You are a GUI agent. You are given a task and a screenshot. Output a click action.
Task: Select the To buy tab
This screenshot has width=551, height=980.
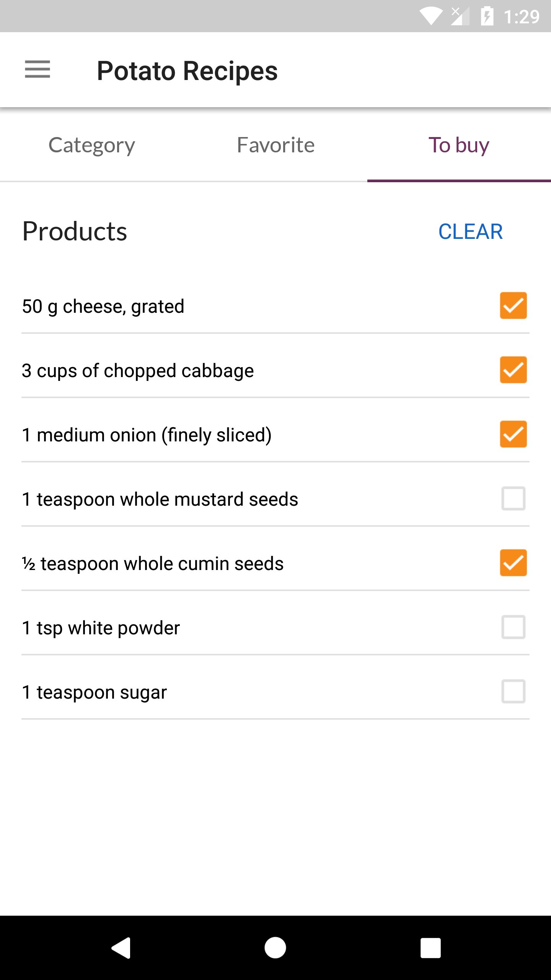459,145
